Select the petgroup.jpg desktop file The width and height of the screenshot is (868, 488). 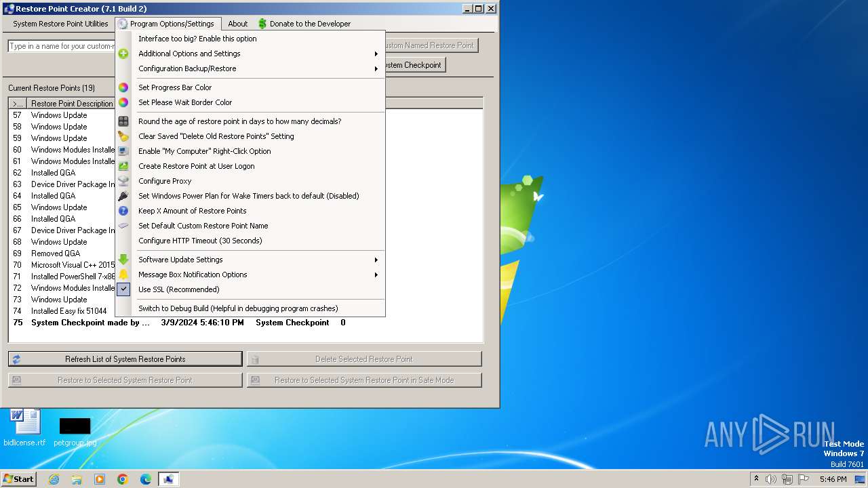(75, 432)
